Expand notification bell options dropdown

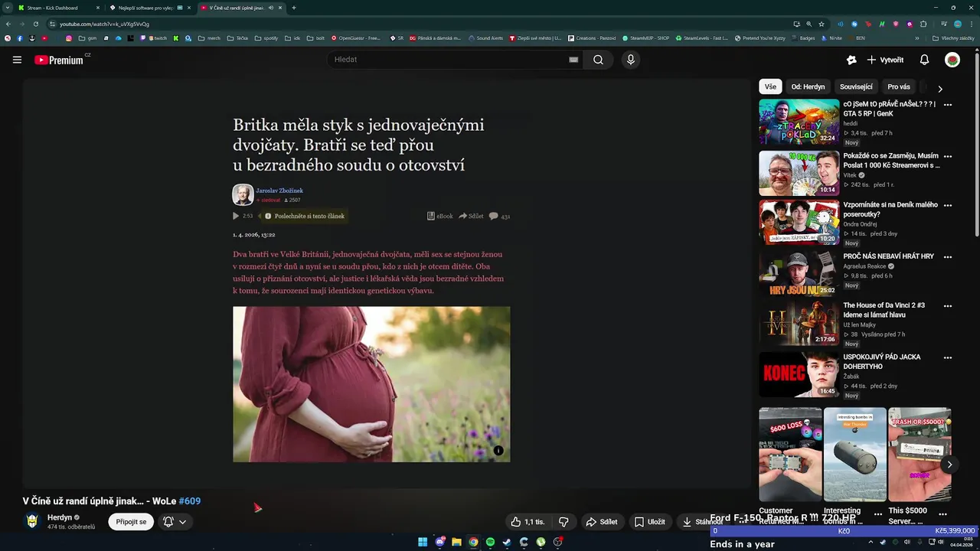tap(182, 522)
